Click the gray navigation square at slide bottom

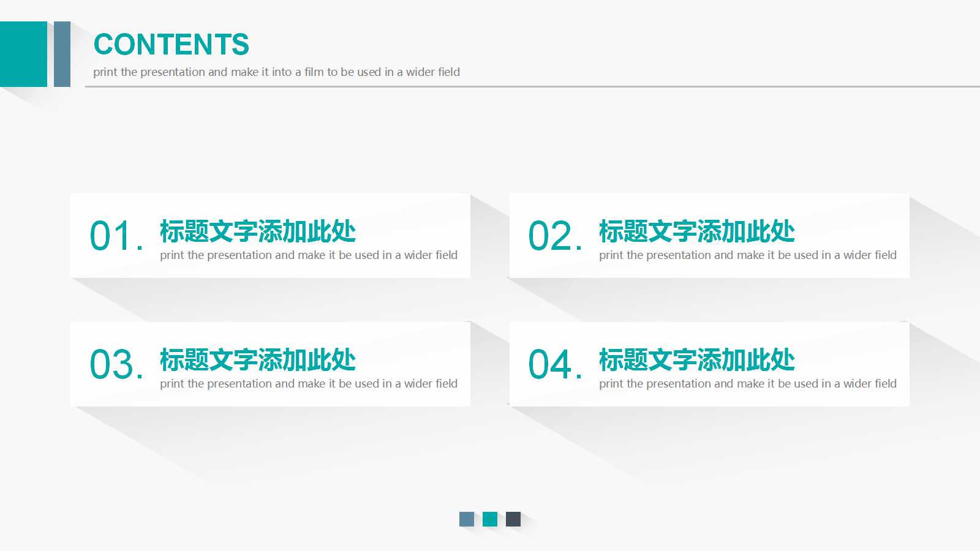[467, 519]
